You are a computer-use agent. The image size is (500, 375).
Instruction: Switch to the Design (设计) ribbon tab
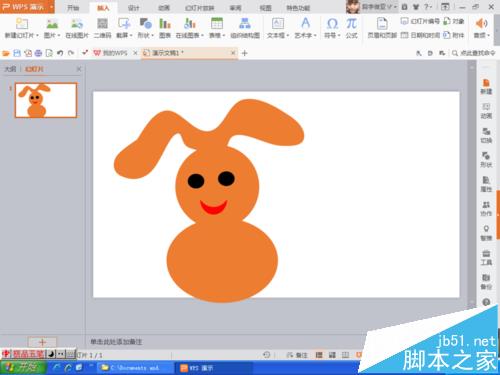[x=134, y=8]
